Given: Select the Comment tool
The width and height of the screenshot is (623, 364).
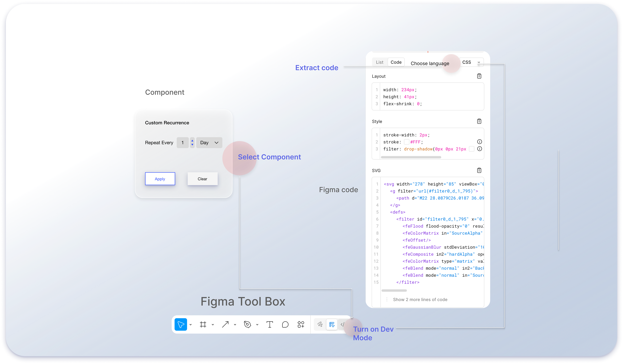Looking at the screenshot, I should (x=285, y=324).
